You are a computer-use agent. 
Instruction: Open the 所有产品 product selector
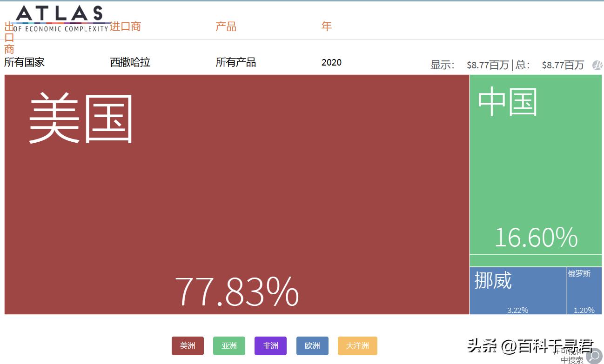(x=236, y=62)
